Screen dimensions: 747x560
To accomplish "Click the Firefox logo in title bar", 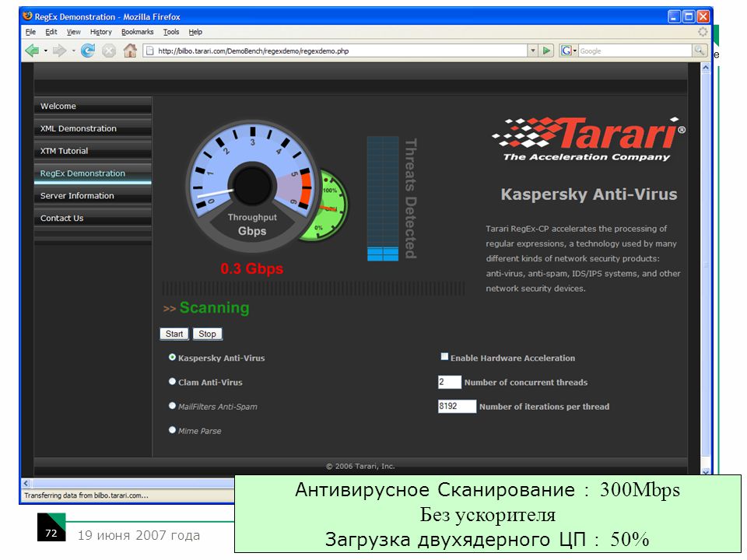I will pos(28,16).
